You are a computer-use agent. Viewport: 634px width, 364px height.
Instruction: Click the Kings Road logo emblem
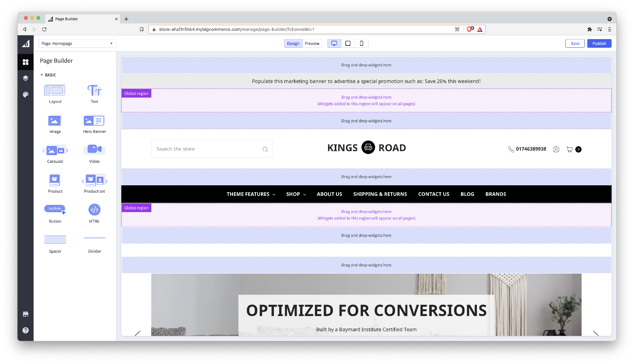pyautogui.click(x=368, y=147)
